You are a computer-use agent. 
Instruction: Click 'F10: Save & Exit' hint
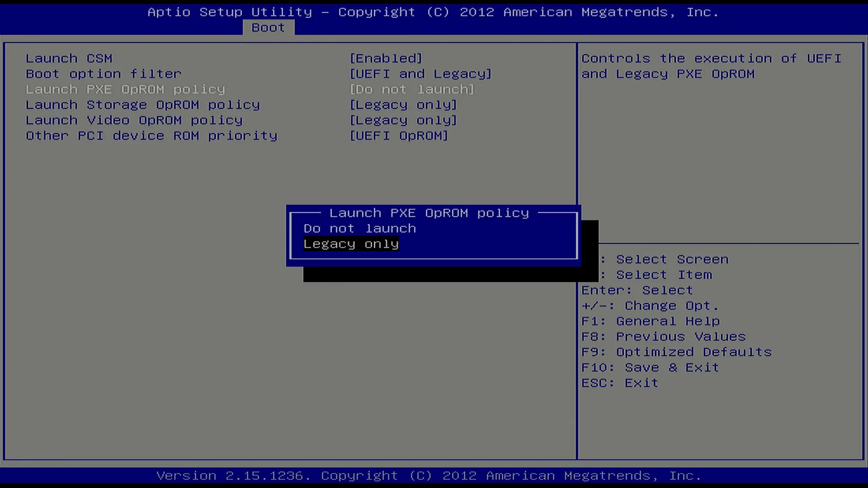pyautogui.click(x=650, y=367)
